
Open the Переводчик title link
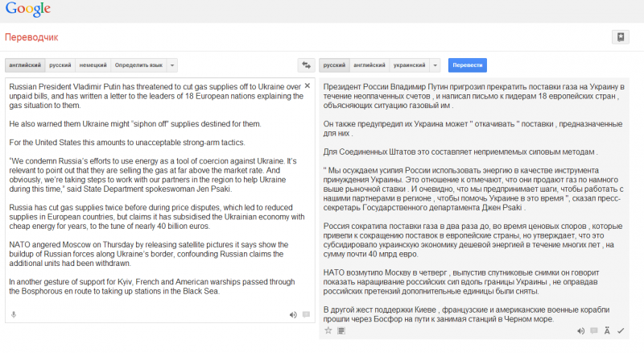[31, 37]
